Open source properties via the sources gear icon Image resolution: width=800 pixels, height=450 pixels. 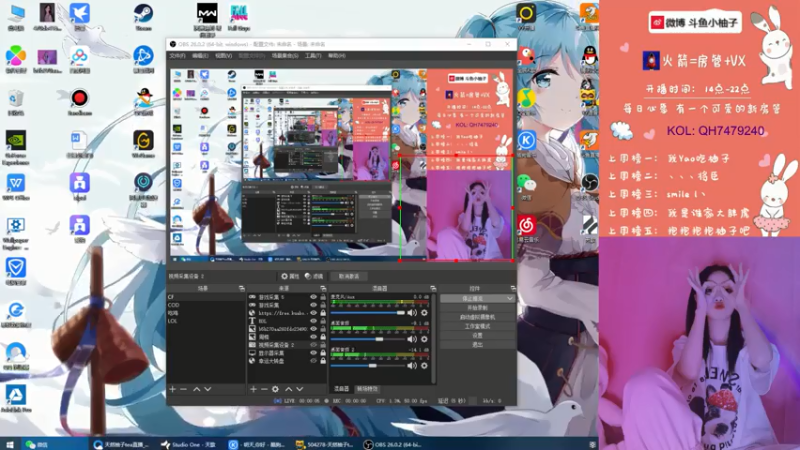[276, 389]
